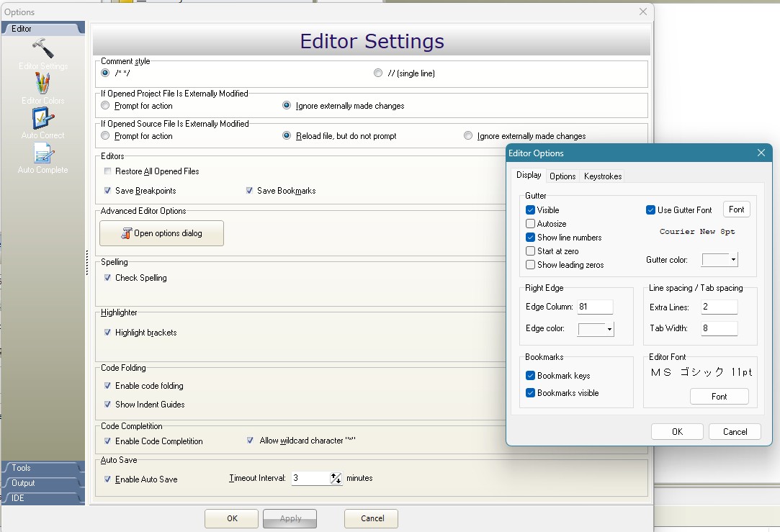780x532 pixels.
Task: Open Editor Settings icon in sidebar
Action: 43,50
